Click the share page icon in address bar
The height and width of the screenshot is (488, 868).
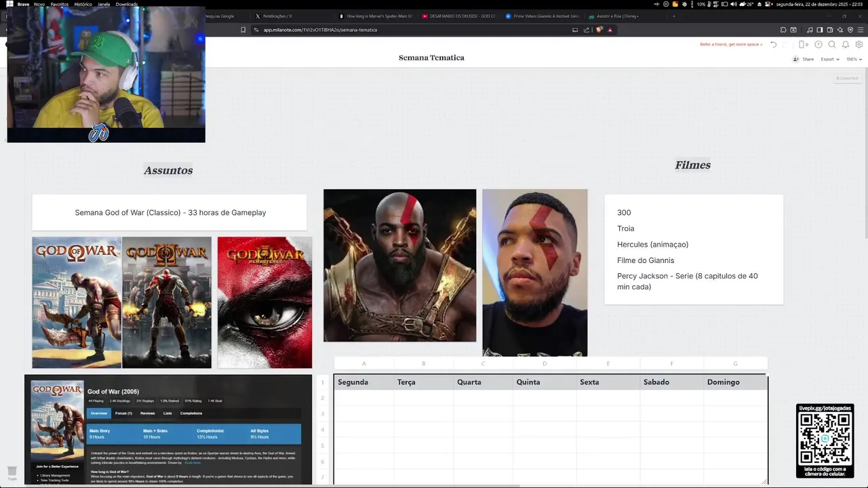(587, 30)
